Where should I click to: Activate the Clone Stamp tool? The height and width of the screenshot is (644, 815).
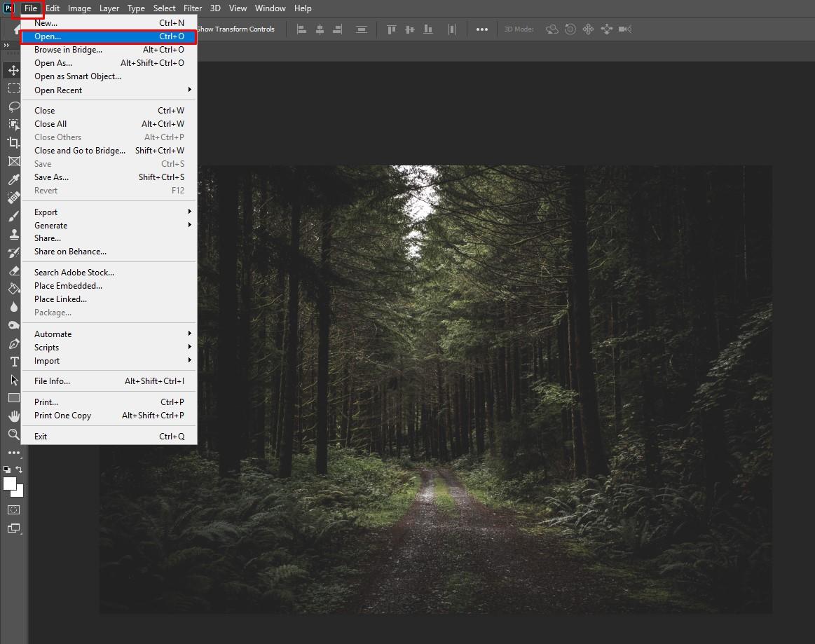tap(13, 234)
